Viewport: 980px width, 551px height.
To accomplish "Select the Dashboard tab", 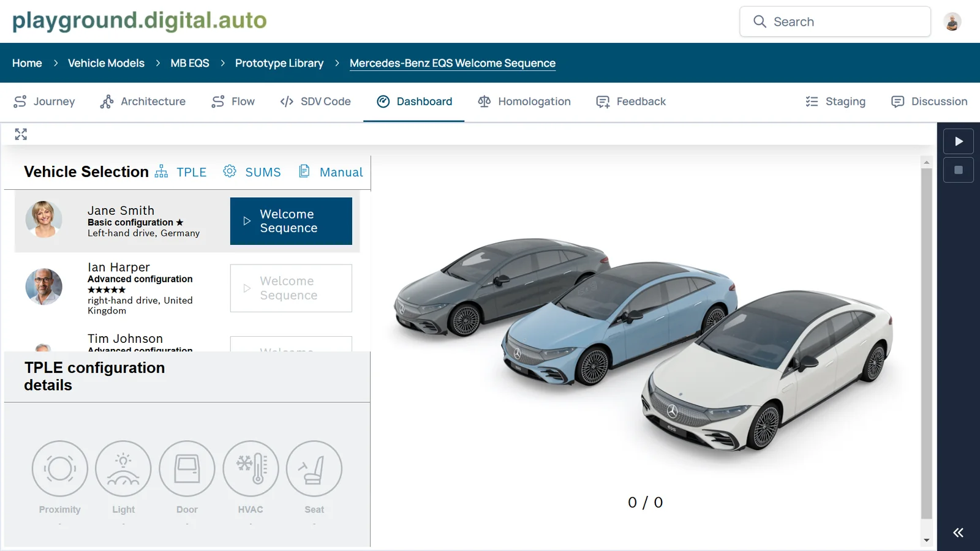I will (415, 102).
